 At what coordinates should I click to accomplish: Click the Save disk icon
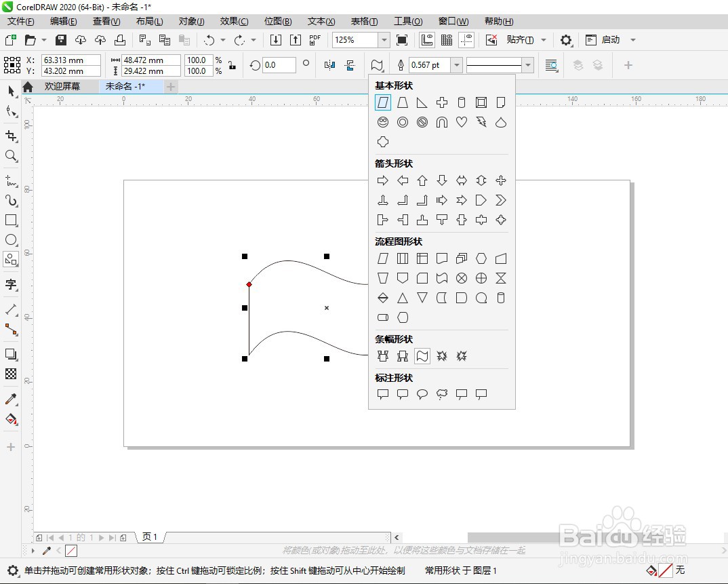[x=61, y=40]
